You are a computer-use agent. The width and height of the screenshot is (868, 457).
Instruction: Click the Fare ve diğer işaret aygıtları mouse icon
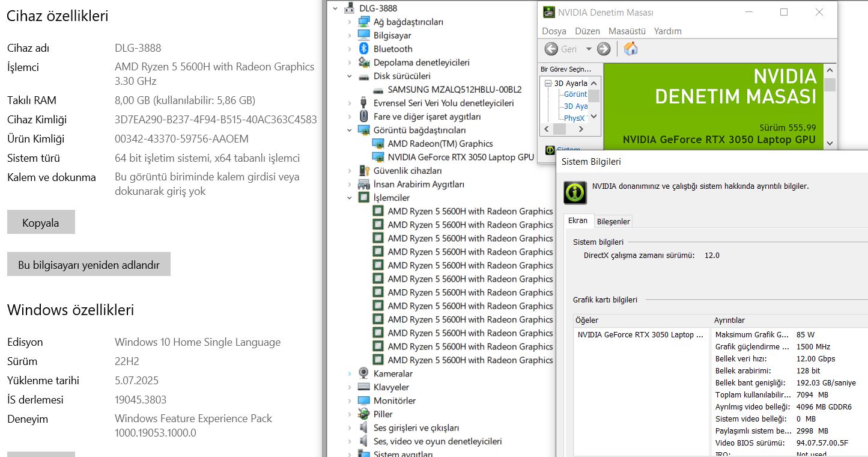363,117
